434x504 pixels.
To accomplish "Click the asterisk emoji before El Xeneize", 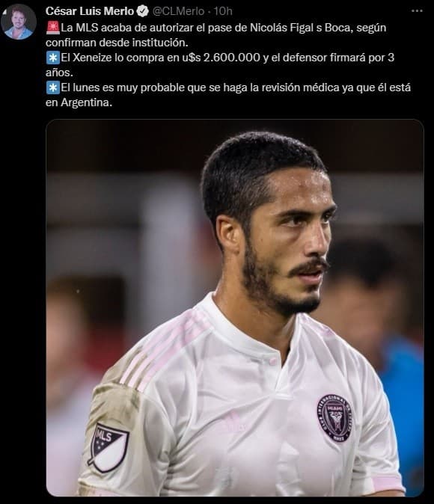I will [53, 58].
